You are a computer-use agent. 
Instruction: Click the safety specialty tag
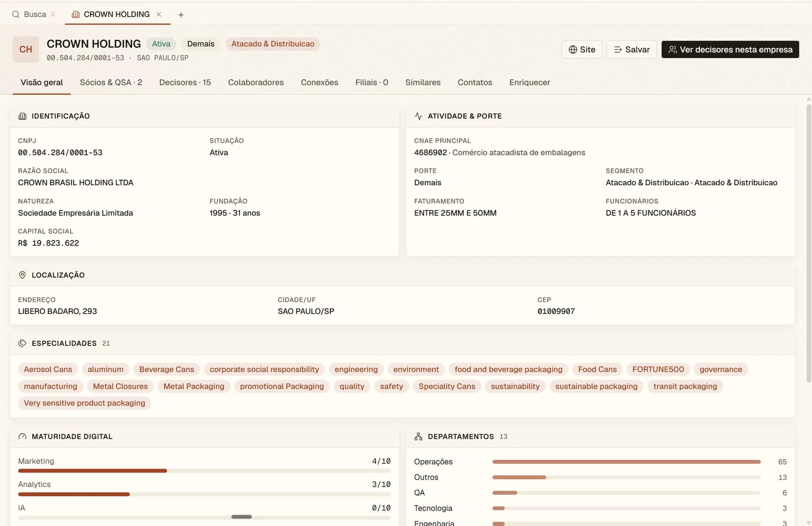coord(391,386)
